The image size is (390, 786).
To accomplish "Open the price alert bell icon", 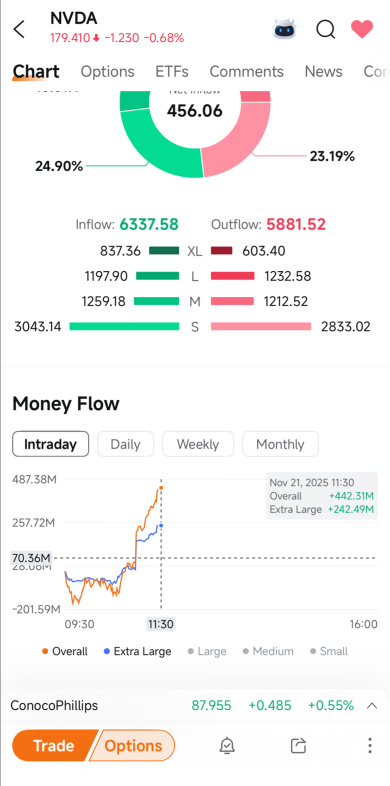I will [227, 745].
